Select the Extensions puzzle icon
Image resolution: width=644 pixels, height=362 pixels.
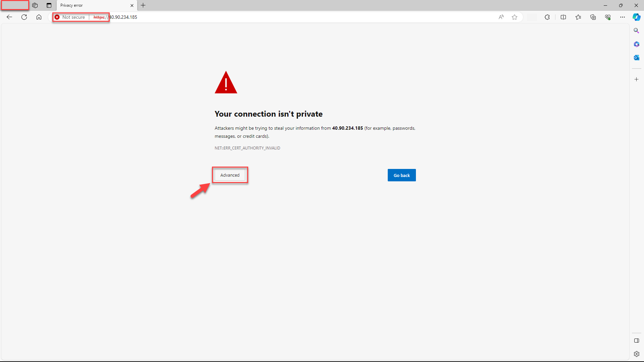[x=547, y=17]
